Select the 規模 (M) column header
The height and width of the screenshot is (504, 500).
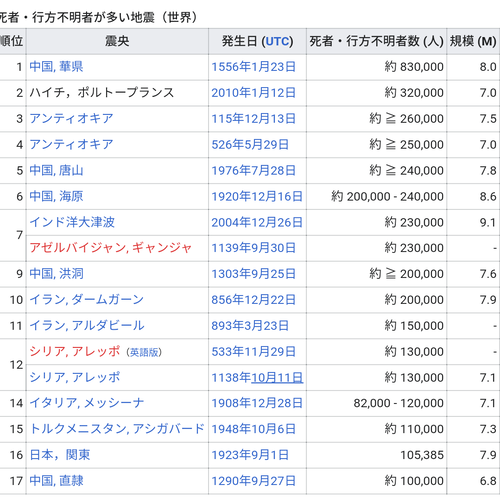click(473, 41)
